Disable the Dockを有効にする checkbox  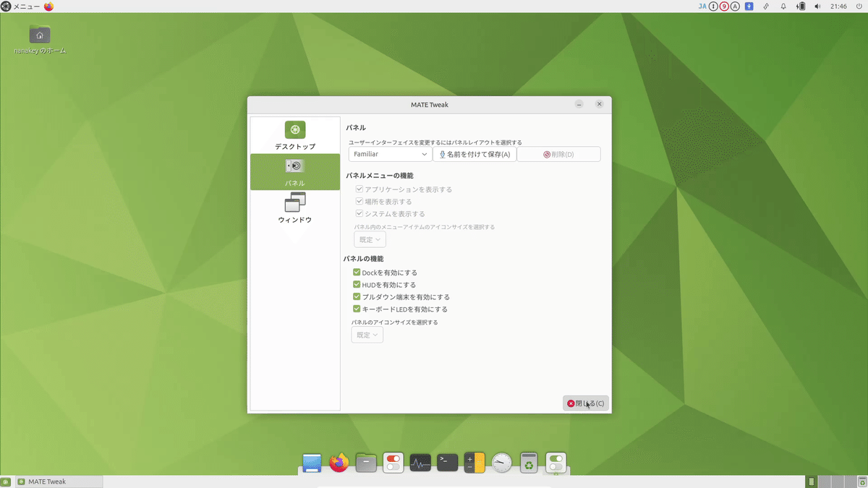pyautogui.click(x=385, y=273)
